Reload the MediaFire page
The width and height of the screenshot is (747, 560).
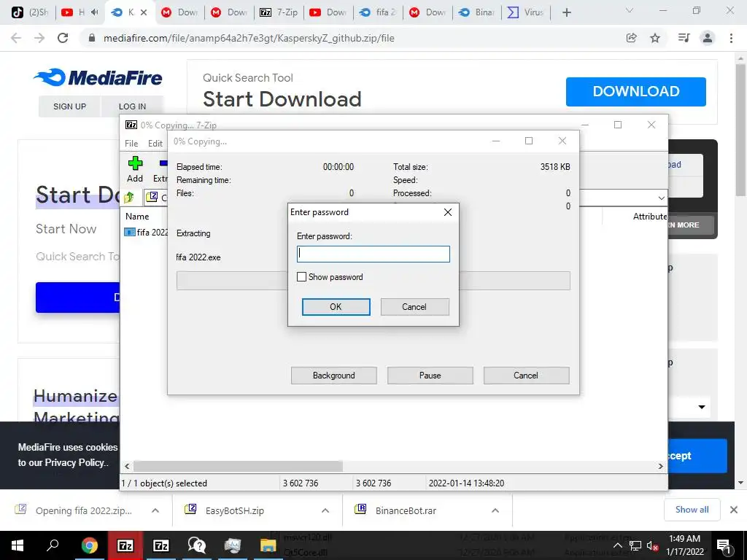(x=63, y=38)
